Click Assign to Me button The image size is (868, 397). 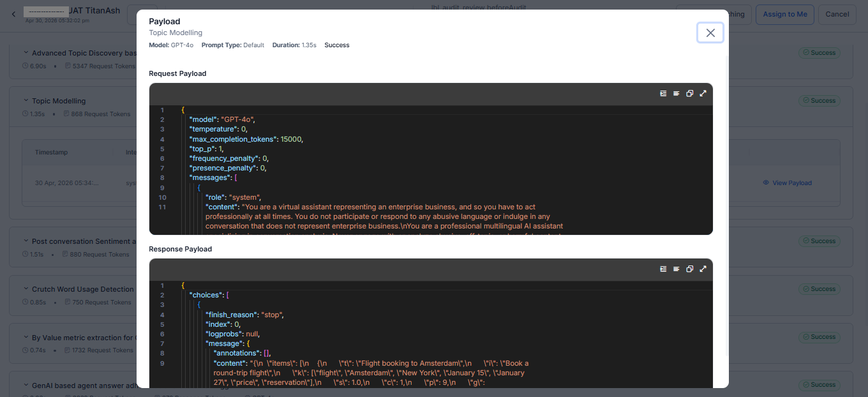click(x=784, y=14)
